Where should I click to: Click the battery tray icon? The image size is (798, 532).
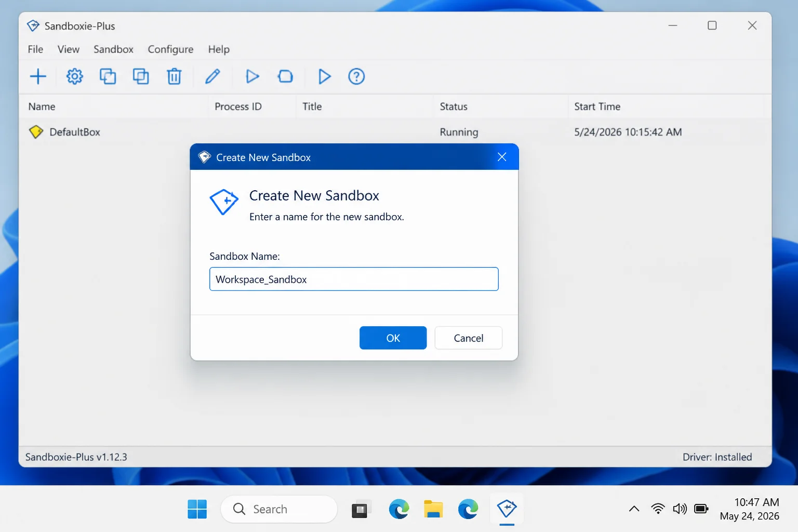click(701, 509)
